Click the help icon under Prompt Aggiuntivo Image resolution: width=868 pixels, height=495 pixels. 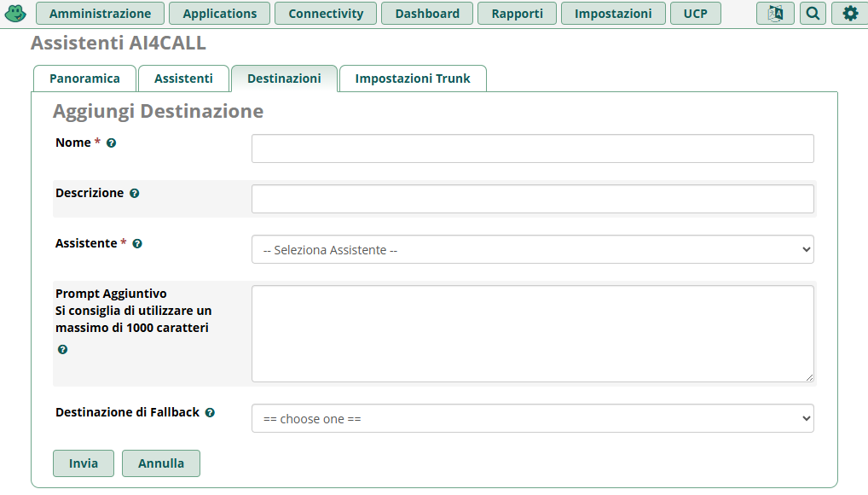[x=62, y=349]
